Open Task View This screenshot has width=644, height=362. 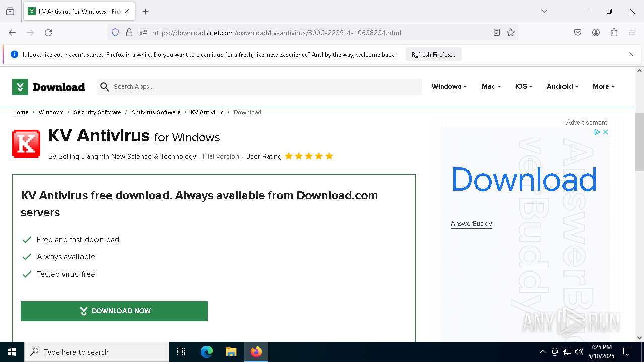(x=181, y=352)
